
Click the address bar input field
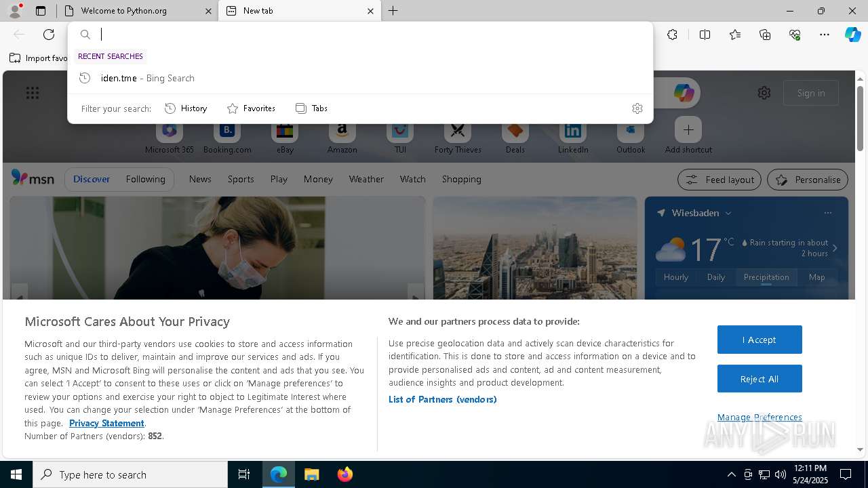[x=373, y=35]
